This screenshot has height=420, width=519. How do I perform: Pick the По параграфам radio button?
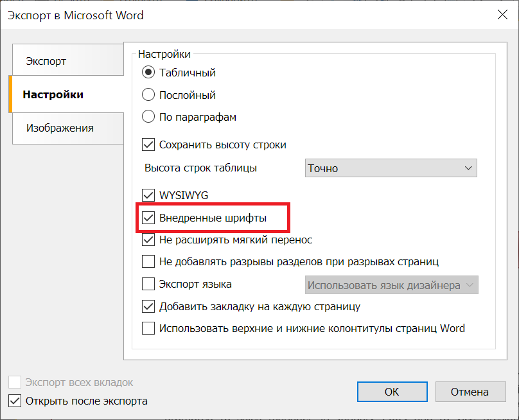(x=148, y=117)
